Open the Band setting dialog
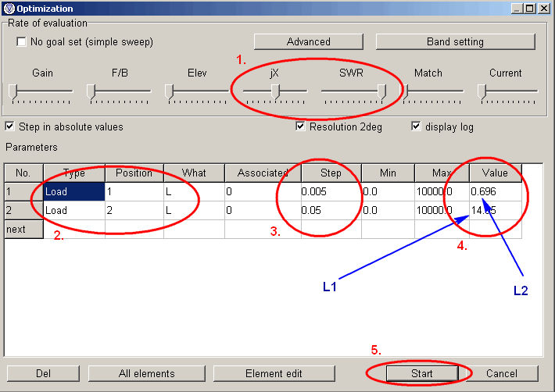This screenshot has width=555, height=392. pyautogui.click(x=455, y=41)
